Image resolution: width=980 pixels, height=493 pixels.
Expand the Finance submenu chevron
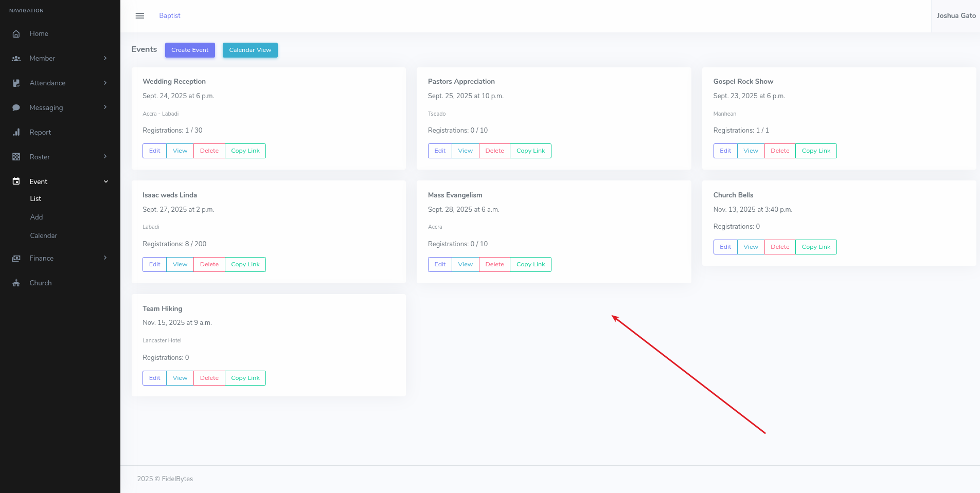[x=105, y=258]
